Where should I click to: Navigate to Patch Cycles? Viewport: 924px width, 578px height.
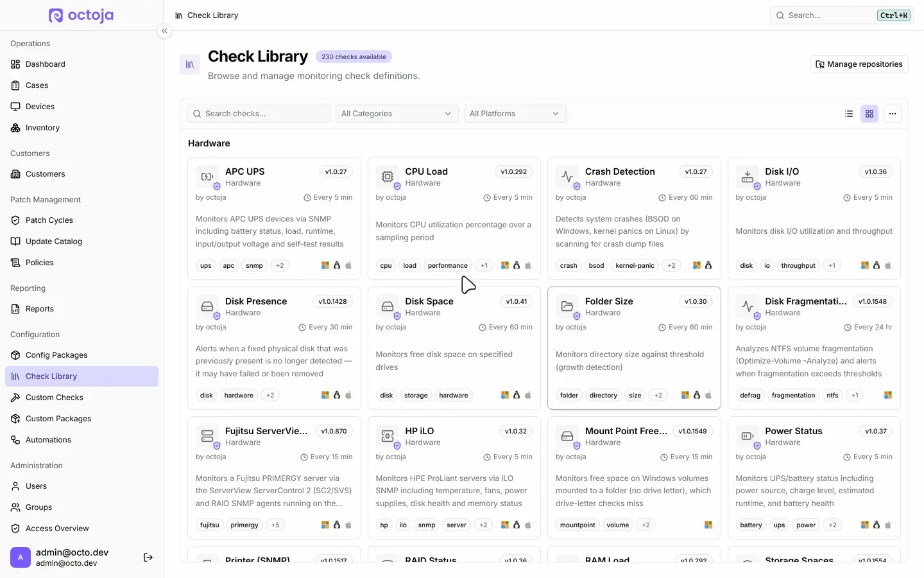pos(81,220)
